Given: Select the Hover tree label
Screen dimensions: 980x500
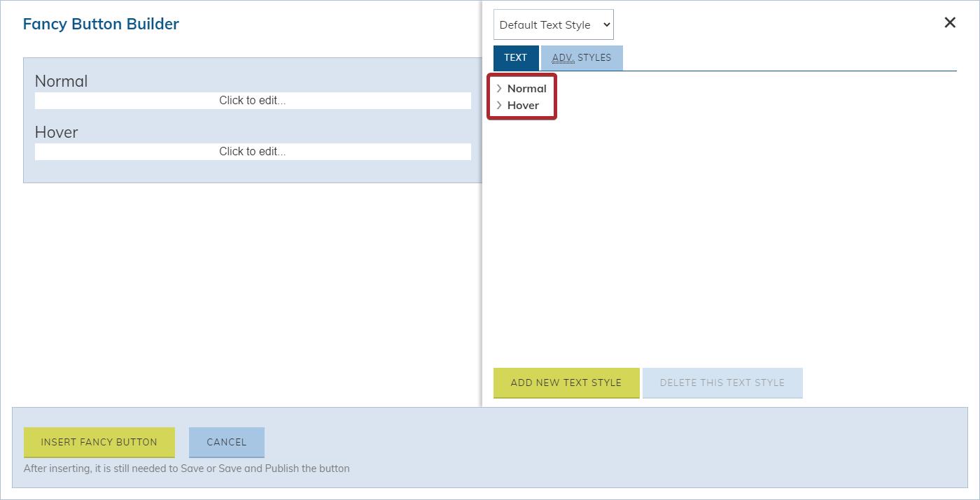Looking at the screenshot, I should click(x=523, y=105).
